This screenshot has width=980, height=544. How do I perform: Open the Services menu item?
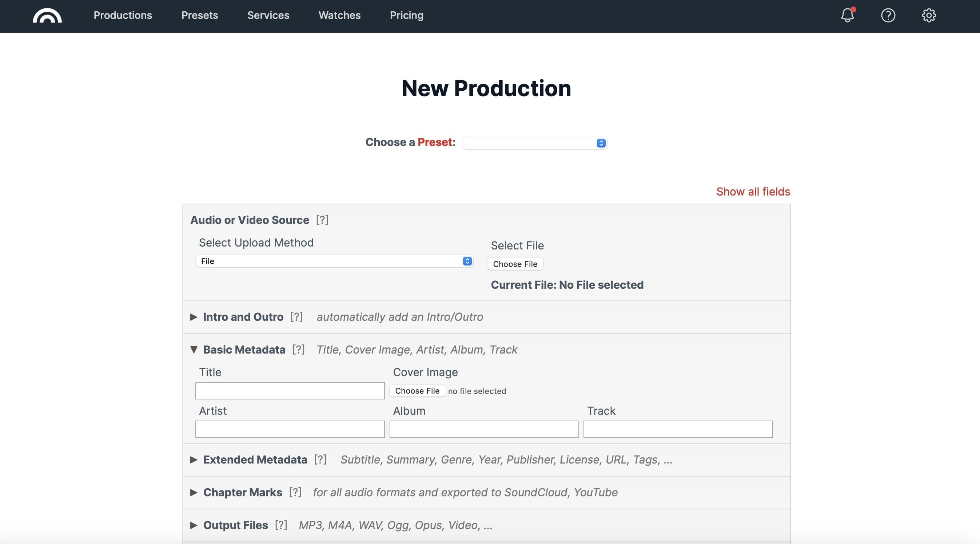(268, 15)
